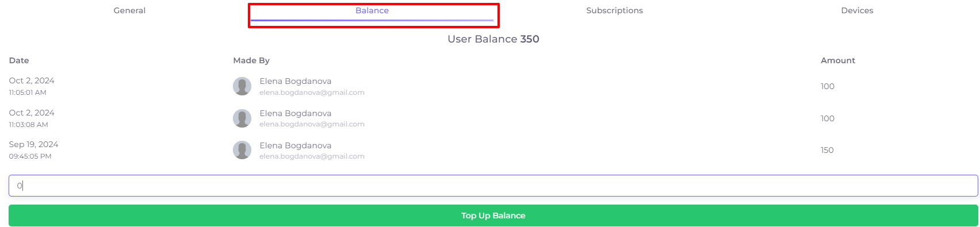Image resolution: width=980 pixels, height=227 pixels.
Task: Select the Balance tab
Action: tap(372, 11)
